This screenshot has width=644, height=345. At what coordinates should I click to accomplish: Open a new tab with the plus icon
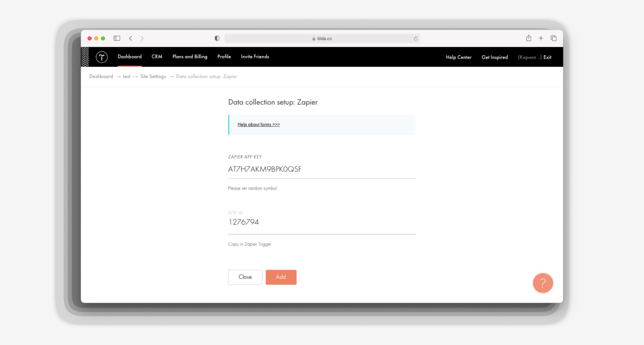tap(541, 38)
